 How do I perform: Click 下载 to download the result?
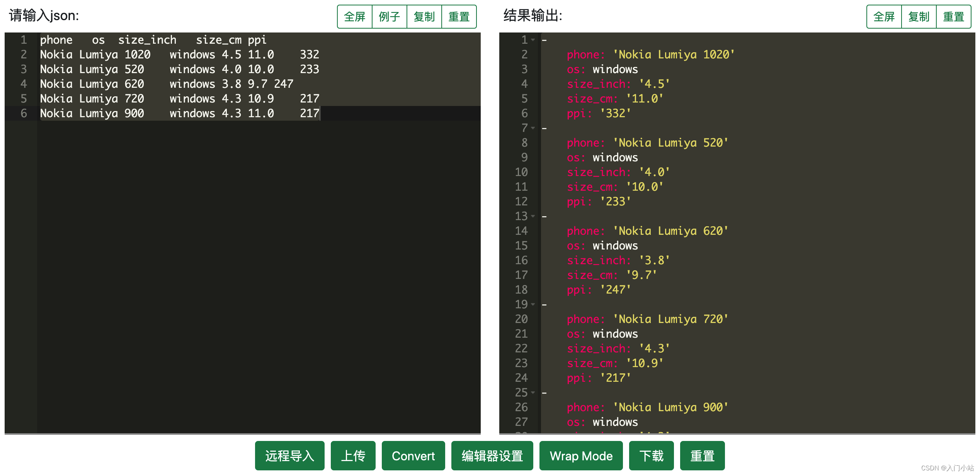pos(651,456)
